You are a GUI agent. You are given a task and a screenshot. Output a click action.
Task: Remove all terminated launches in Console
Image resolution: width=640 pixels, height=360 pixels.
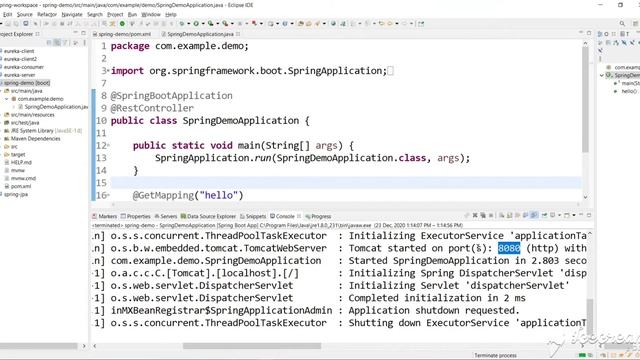483,216
